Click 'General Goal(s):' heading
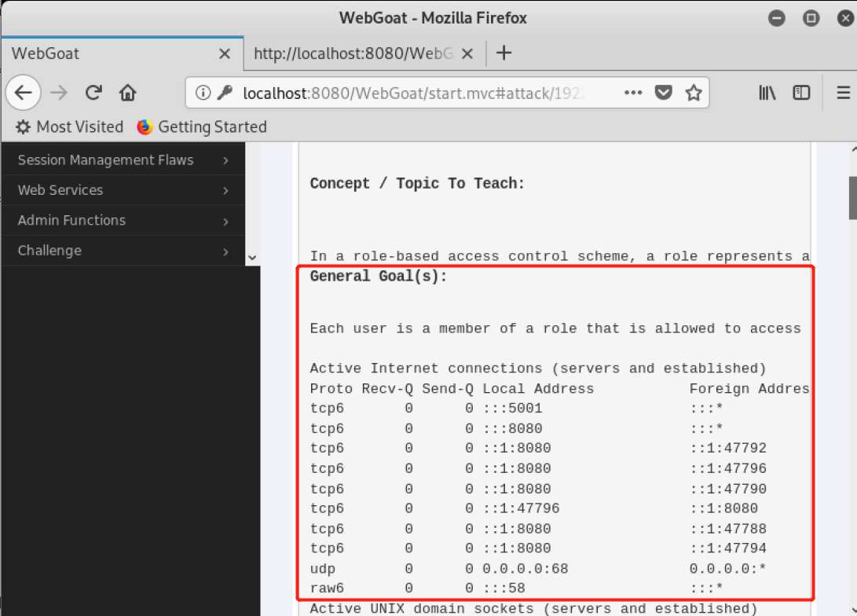857x616 pixels. point(378,276)
